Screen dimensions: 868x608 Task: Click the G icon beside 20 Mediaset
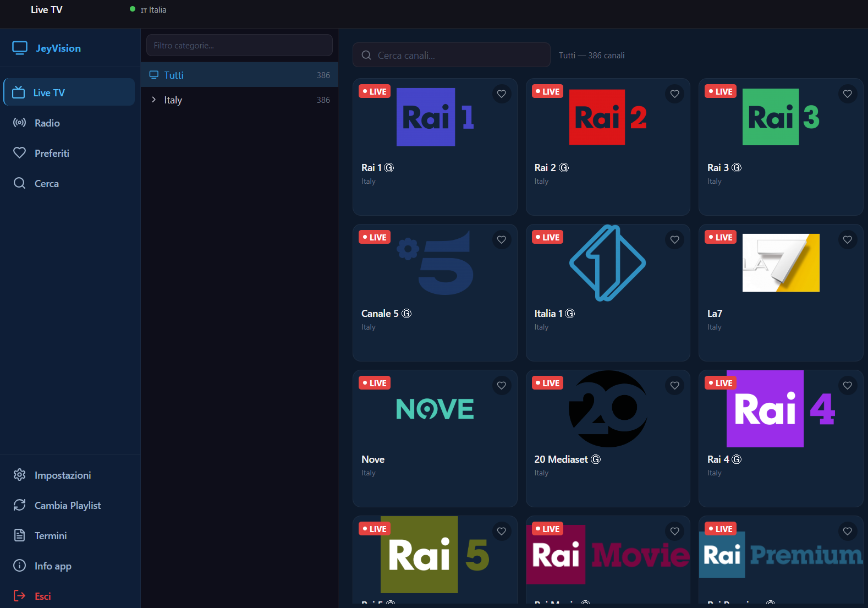(x=596, y=459)
